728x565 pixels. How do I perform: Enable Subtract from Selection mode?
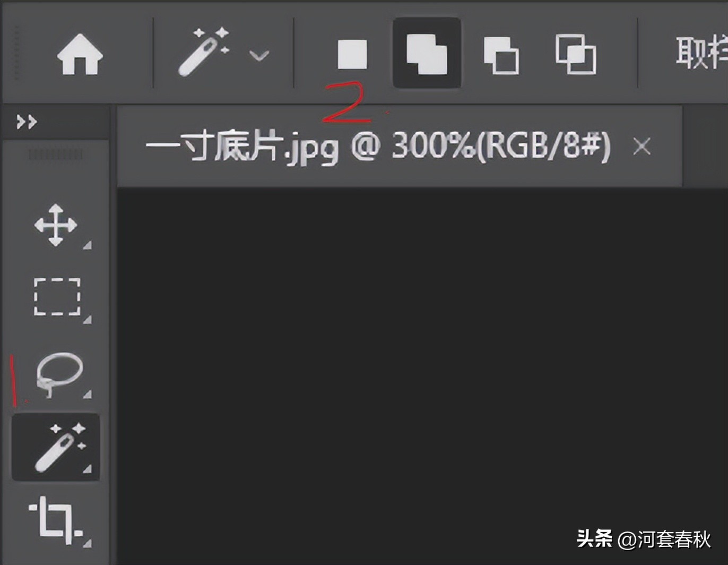point(501,55)
